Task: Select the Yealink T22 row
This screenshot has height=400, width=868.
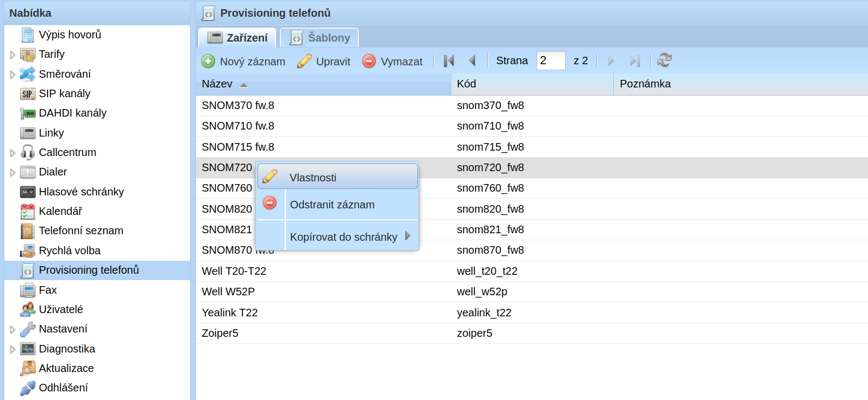Action: (x=532, y=313)
